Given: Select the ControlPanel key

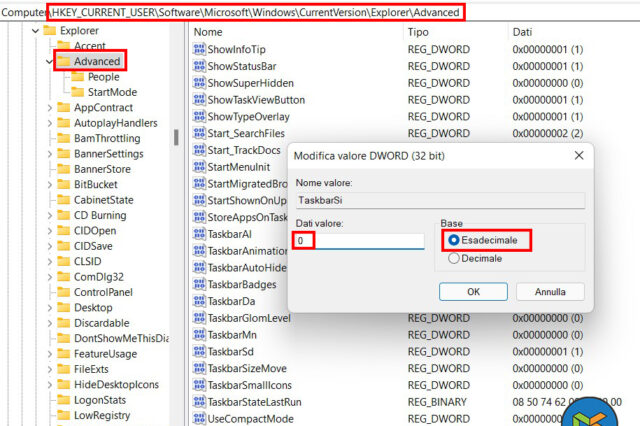Looking at the screenshot, I should (103, 293).
